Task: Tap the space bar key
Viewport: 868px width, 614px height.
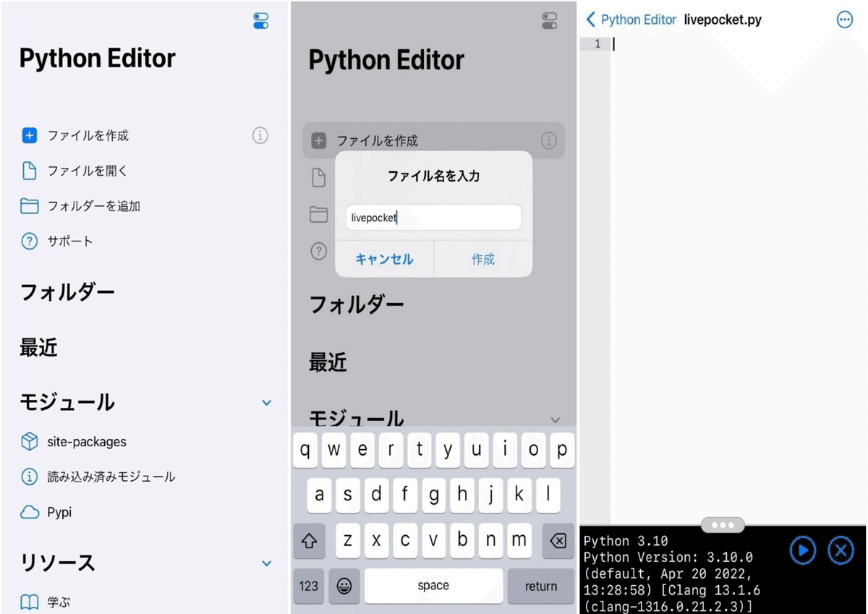Action: click(433, 586)
